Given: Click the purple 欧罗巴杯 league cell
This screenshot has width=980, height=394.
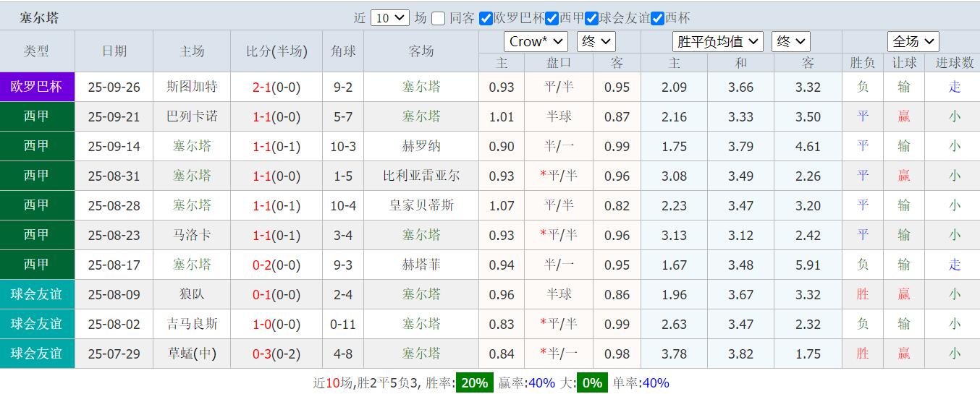Looking at the screenshot, I should 37,87.
